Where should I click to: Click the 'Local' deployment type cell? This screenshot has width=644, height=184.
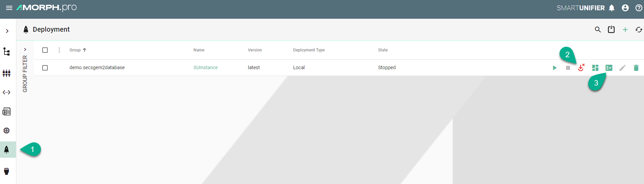click(x=299, y=67)
